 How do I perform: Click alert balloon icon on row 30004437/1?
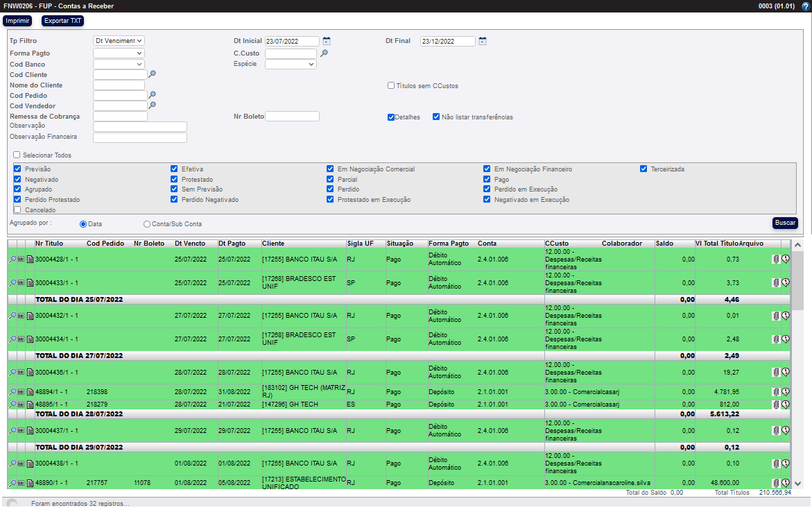(x=786, y=430)
